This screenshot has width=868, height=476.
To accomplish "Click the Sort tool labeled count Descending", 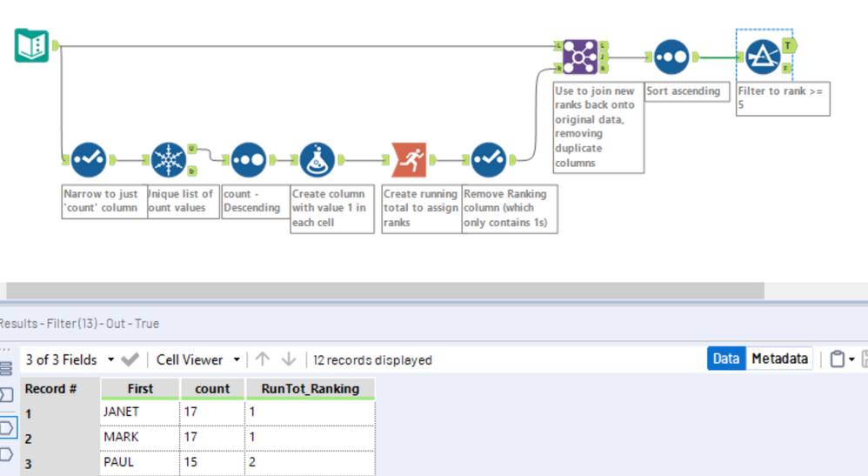I will coord(249,159).
